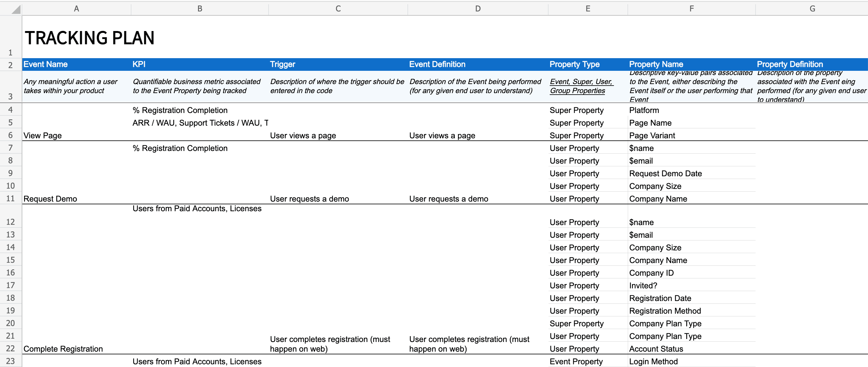Select row 11 by its row number

click(11, 198)
